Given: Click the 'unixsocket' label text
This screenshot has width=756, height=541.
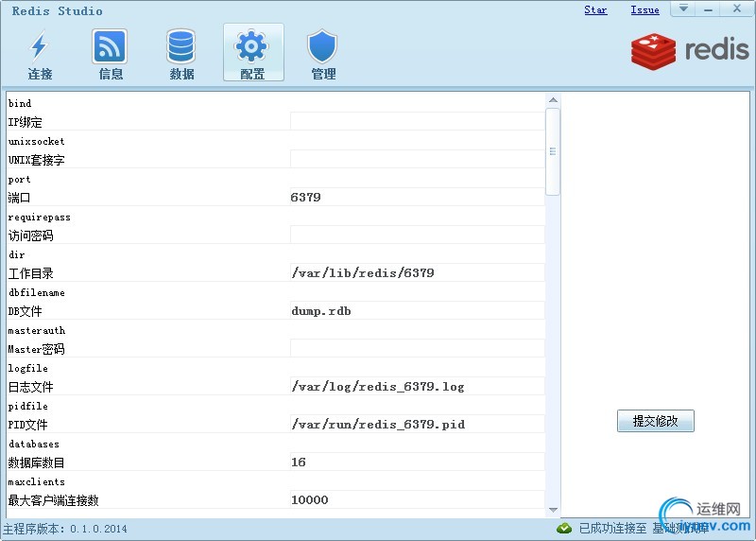Looking at the screenshot, I should tap(36, 142).
